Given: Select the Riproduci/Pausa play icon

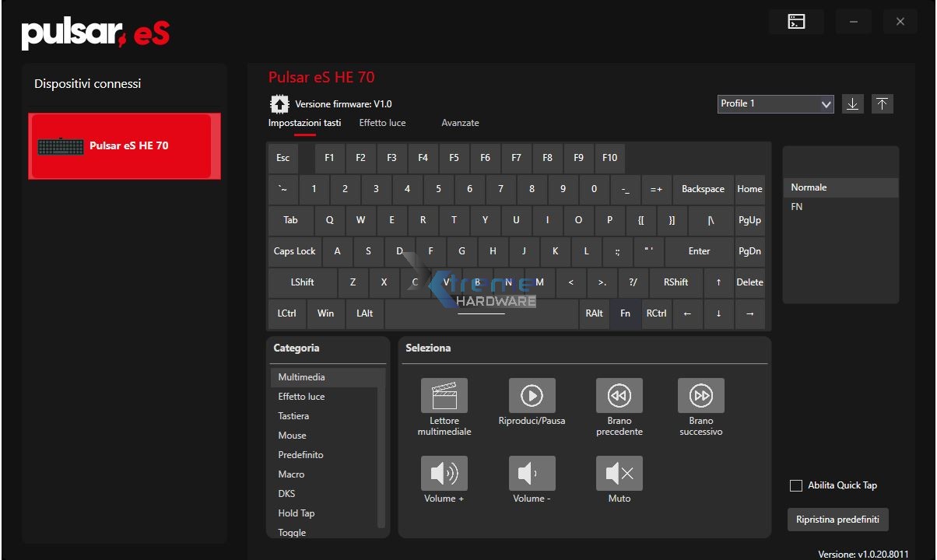Looking at the screenshot, I should pos(532,395).
